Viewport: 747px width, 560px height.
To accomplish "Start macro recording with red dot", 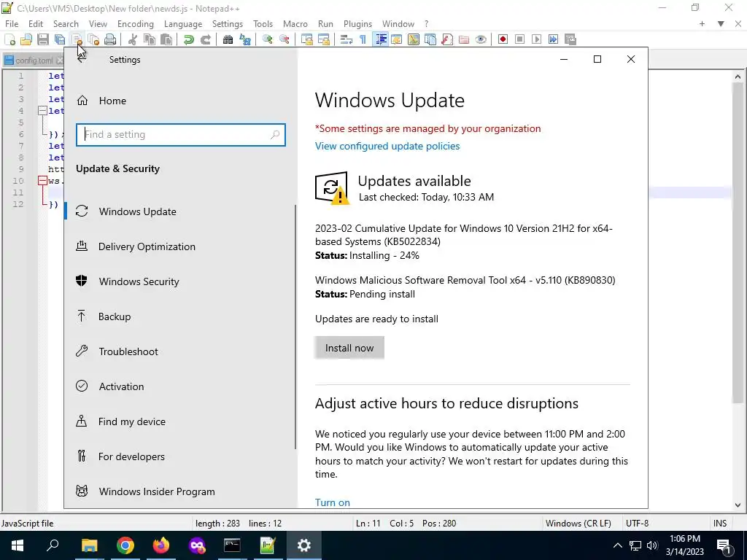I will [503, 39].
